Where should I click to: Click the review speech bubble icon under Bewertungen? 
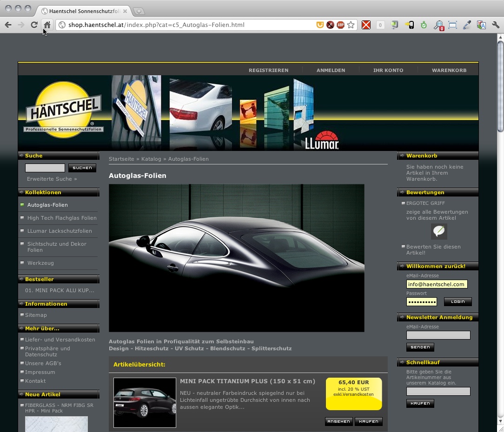coord(439,231)
